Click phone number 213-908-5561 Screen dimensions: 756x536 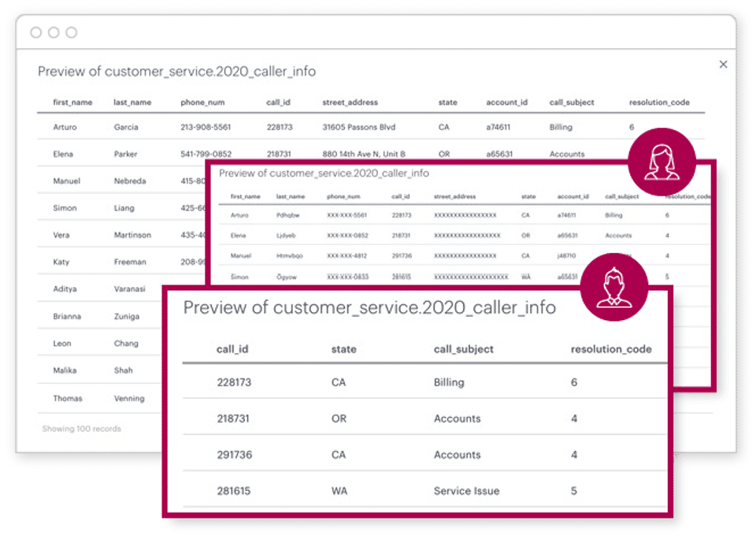[x=206, y=127]
